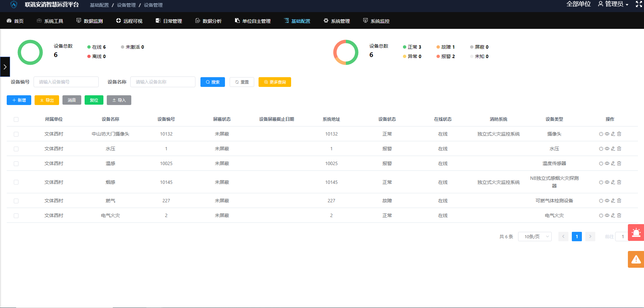This screenshot has height=308, width=644.
Task: Click the power icon in the 电气火灾 row
Action: (x=601, y=215)
